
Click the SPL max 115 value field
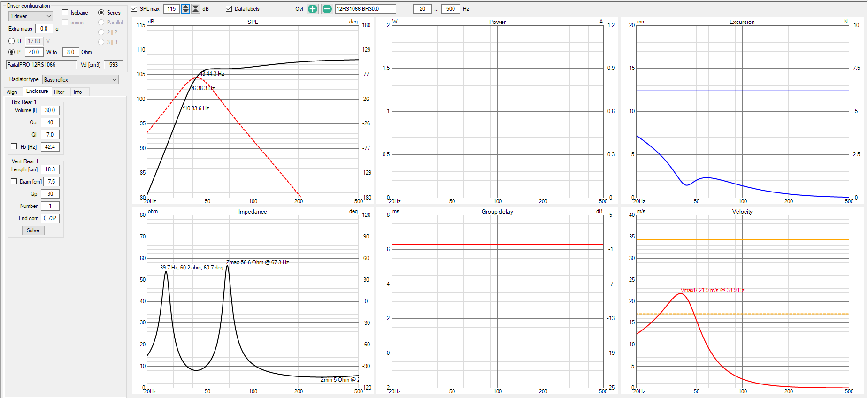[x=172, y=9]
